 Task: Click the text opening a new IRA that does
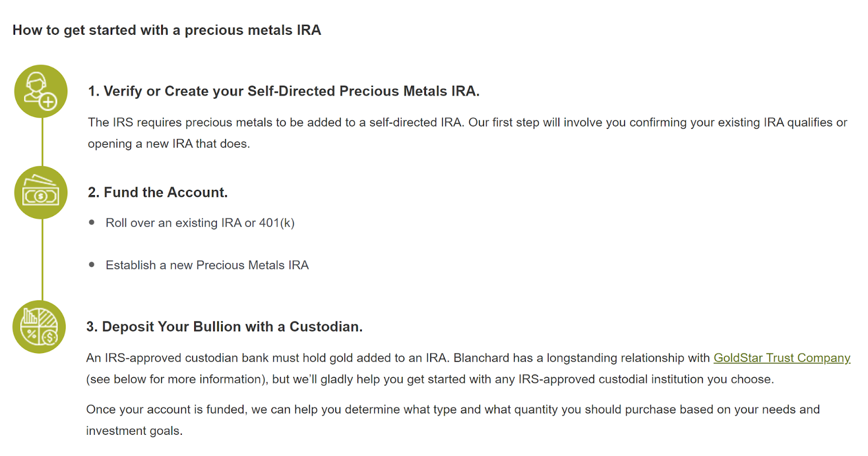coord(169,144)
